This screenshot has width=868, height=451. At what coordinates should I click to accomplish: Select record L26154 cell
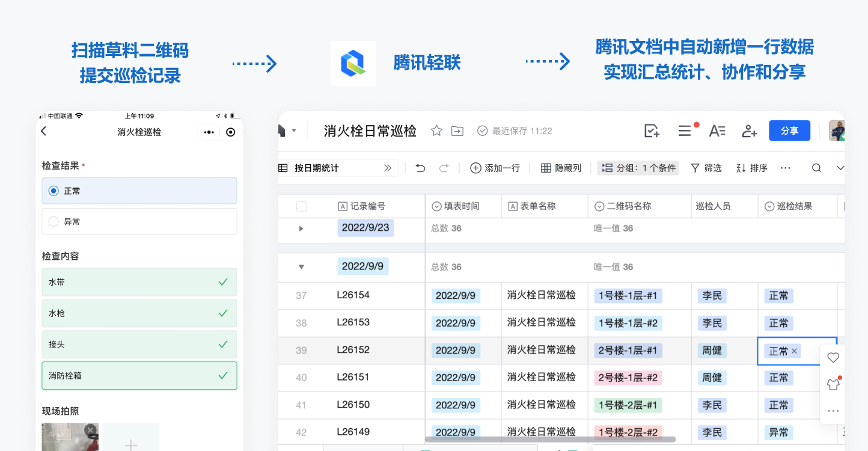pyautogui.click(x=353, y=295)
